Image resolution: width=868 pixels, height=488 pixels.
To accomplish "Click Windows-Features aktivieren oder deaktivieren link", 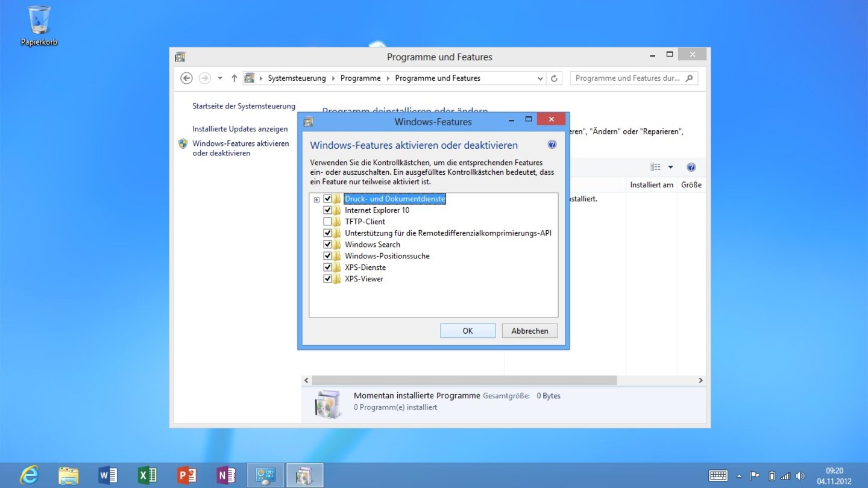I will 241,148.
